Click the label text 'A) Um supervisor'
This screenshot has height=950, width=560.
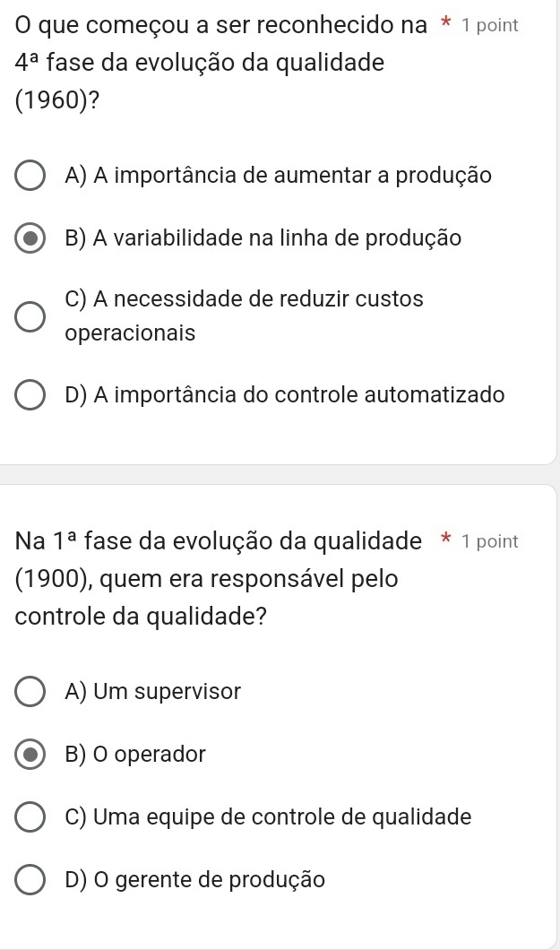point(153,692)
